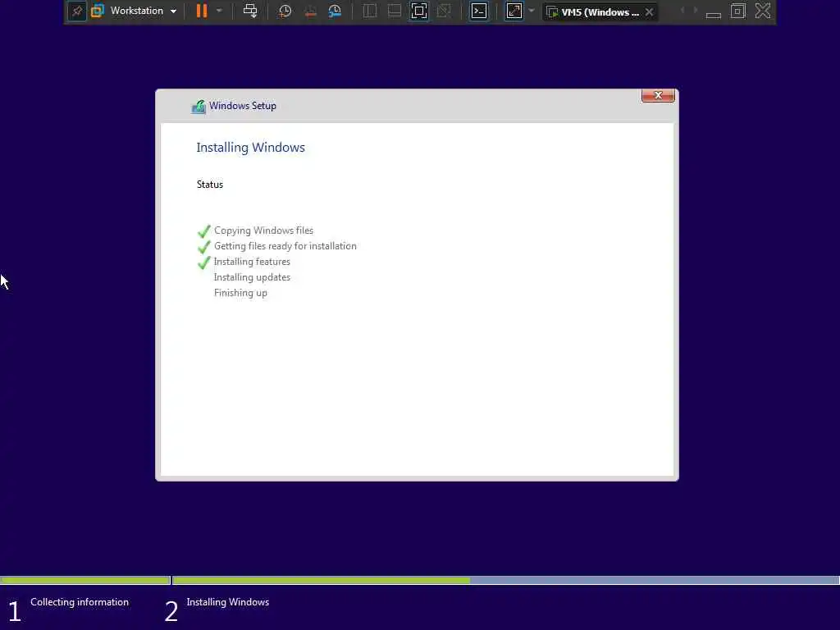Image resolution: width=840 pixels, height=630 pixels.
Task: Close the Windows Setup dialog
Action: [x=658, y=95]
